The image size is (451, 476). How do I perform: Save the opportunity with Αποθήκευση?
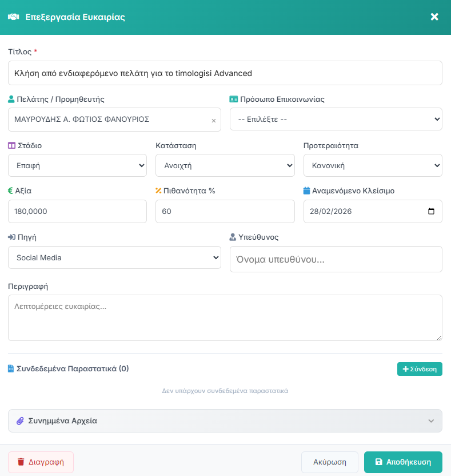pos(403,462)
